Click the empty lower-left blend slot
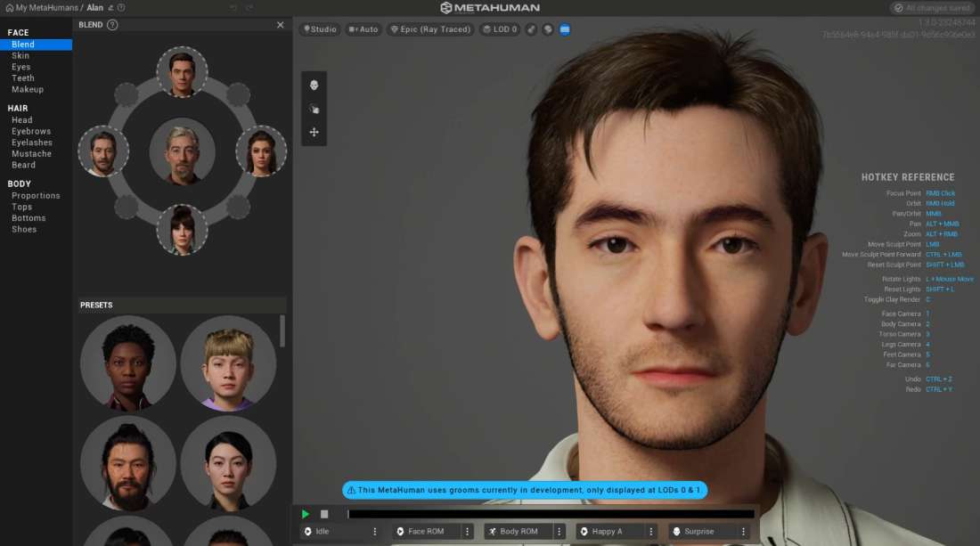Screen dimensions: 980x546 [127, 207]
